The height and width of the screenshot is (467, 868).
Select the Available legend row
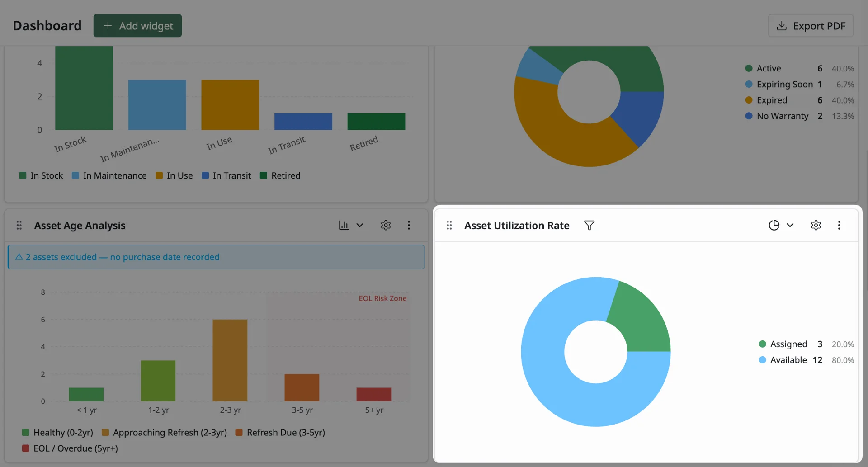(806, 360)
